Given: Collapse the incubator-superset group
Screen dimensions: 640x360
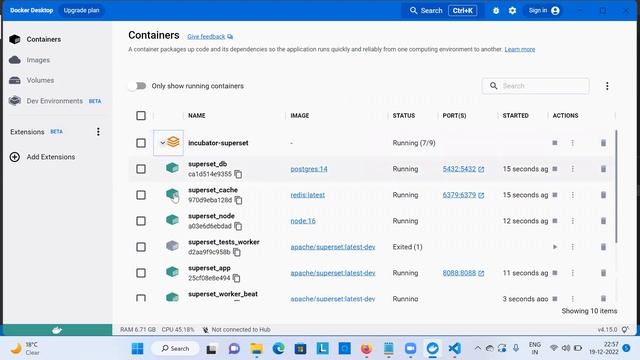Looking at the screenshot, I should click(x=162, y=143).
